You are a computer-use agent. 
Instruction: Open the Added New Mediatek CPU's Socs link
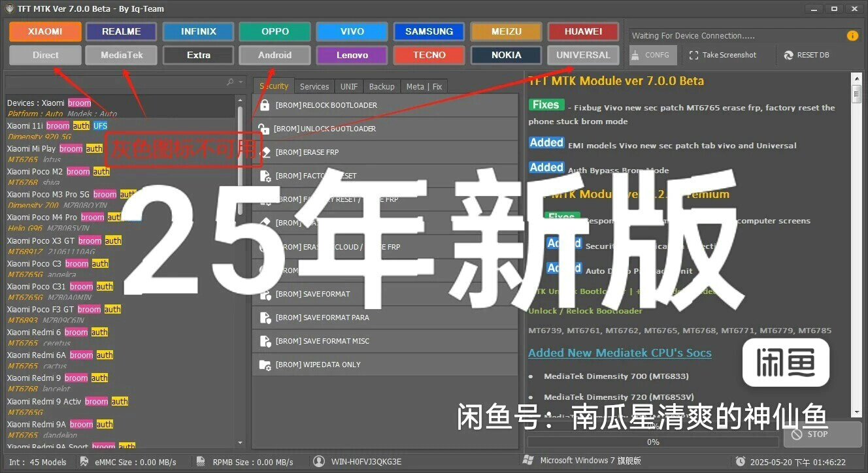coord(620,353)
